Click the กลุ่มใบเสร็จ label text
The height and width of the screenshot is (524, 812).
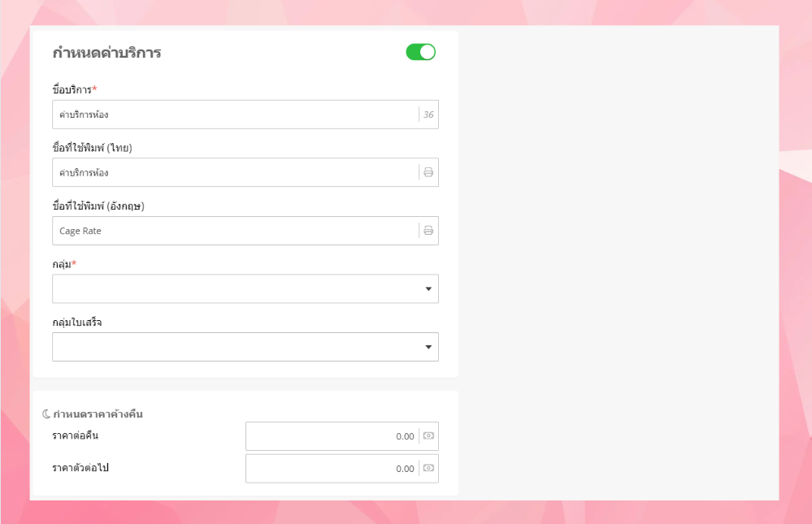coord(89,323)
